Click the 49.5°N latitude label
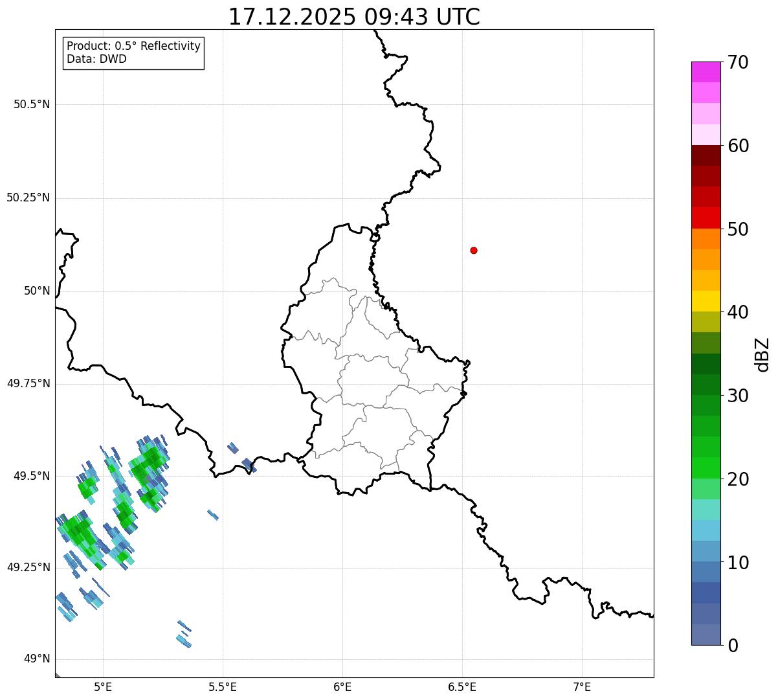Screen dimensions: 778x700 pyautogui.click(x=32, y=476)
